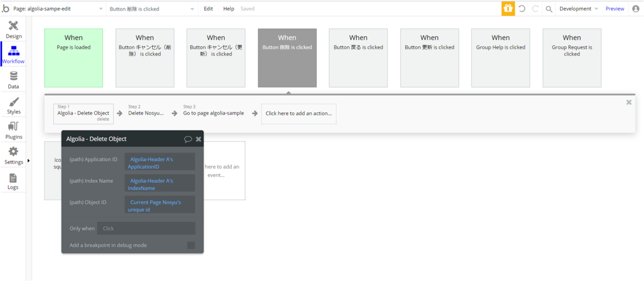Open the Design tab in sidebar

click(13, 30)
